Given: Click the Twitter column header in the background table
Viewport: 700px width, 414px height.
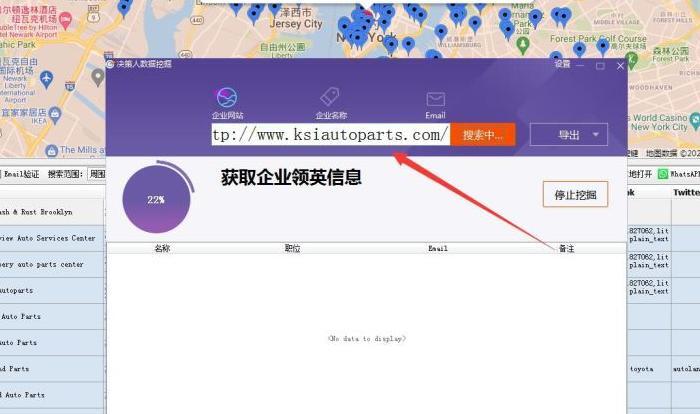Looking at the screenshot, I should pos(686,192).
